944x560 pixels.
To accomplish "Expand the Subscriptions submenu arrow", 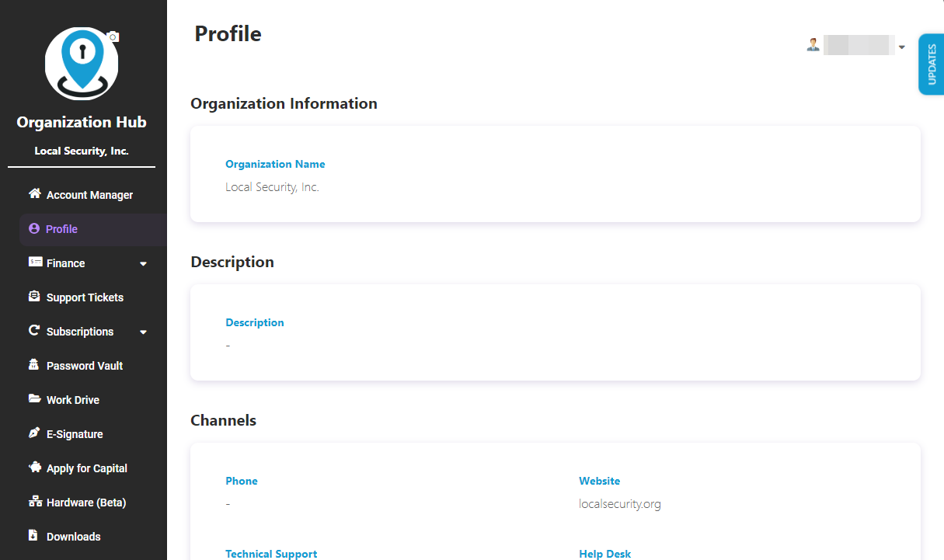I will click(x=143, y=332).
